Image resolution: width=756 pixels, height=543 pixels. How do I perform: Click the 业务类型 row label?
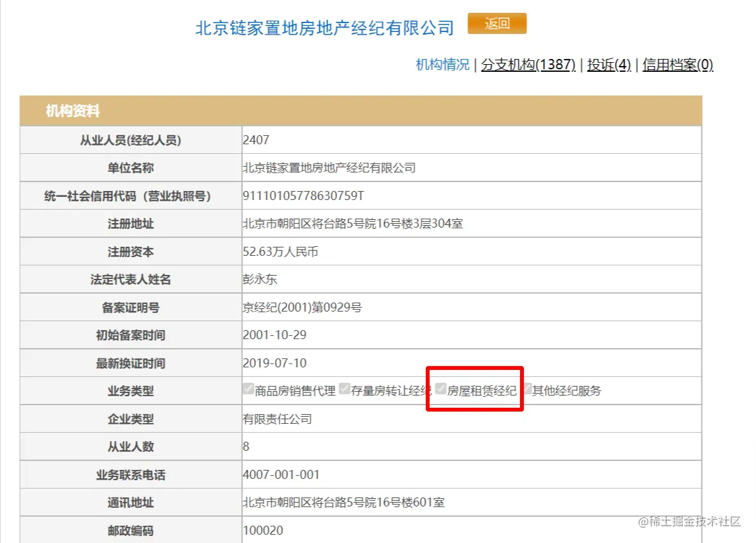click(131, 391)
